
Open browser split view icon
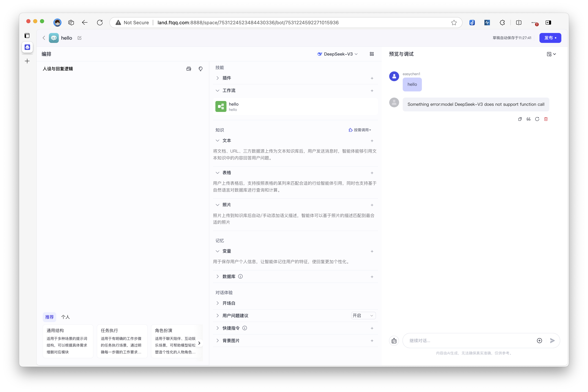coord(519,23)
